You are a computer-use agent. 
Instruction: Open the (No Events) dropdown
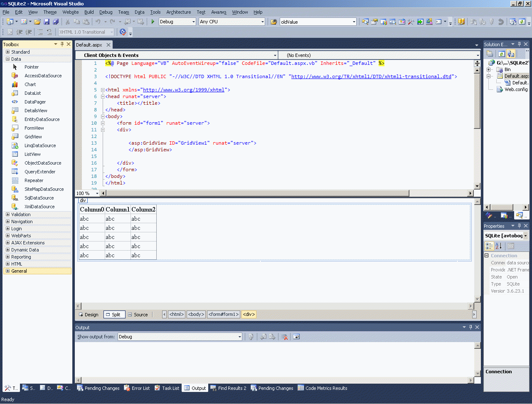(x=478, y=55)
